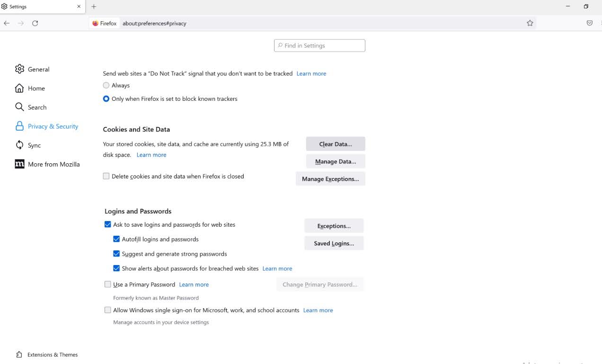The image size is (602, 364).
Task: Enable Delete cookies when Firefox is closed
Action: point(106,176)
